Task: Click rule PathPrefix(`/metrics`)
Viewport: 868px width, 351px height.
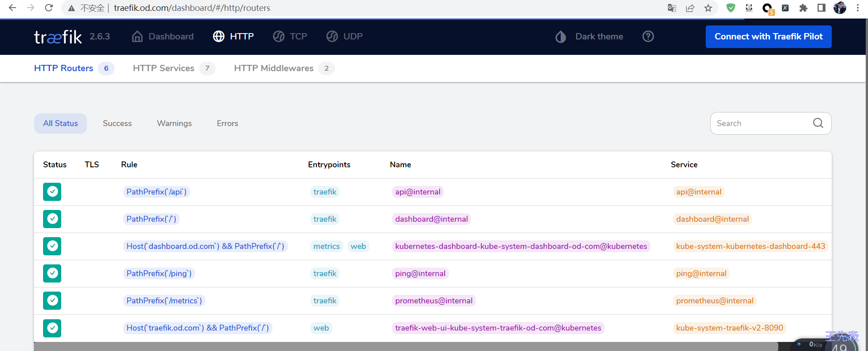Action: tap(164, 301)
